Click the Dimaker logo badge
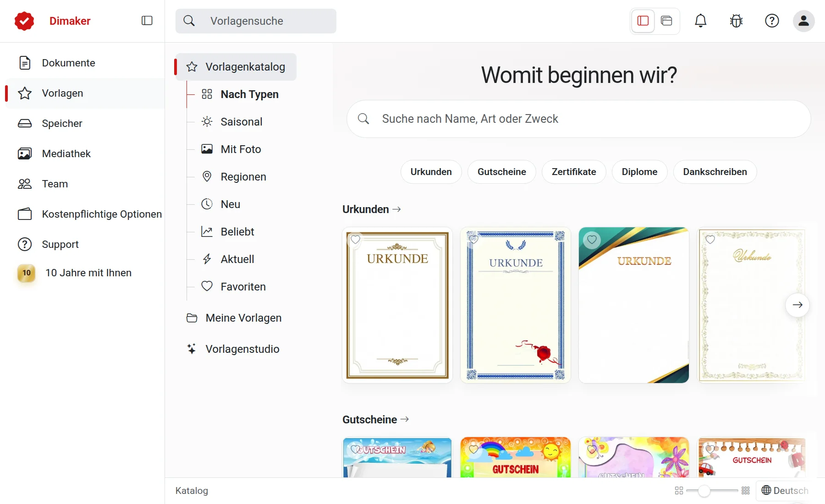Screen dimensions: 825x504 click(x=24, y=21)
